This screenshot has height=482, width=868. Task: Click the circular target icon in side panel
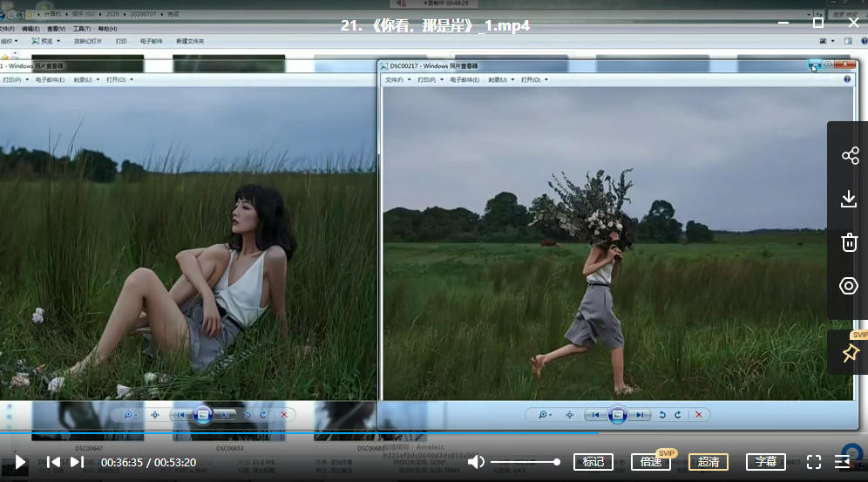(849, 286)
